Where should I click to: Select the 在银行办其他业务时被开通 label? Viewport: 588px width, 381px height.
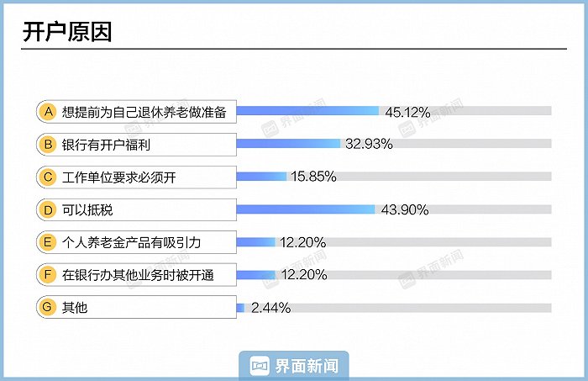(138, 275)
